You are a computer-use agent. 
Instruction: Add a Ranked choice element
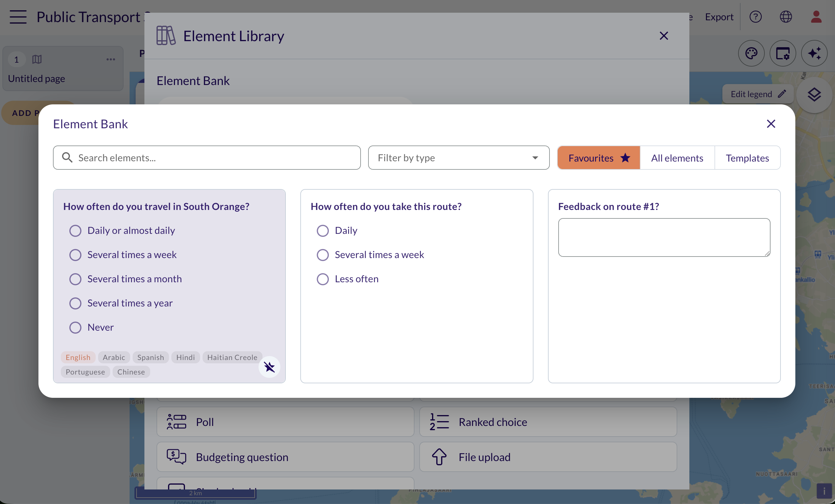point(548,422)
